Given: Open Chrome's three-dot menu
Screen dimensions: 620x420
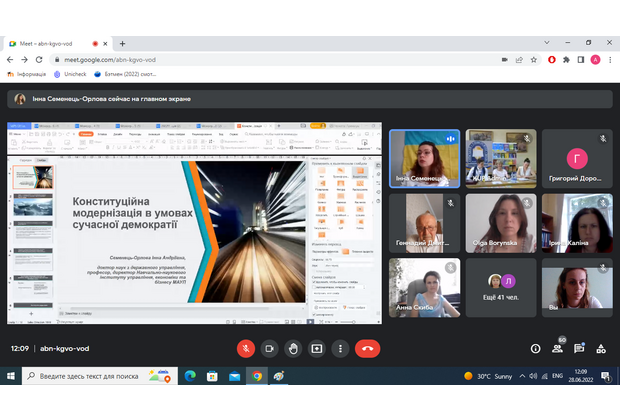Looking at the screenshot, I should 610,59.
